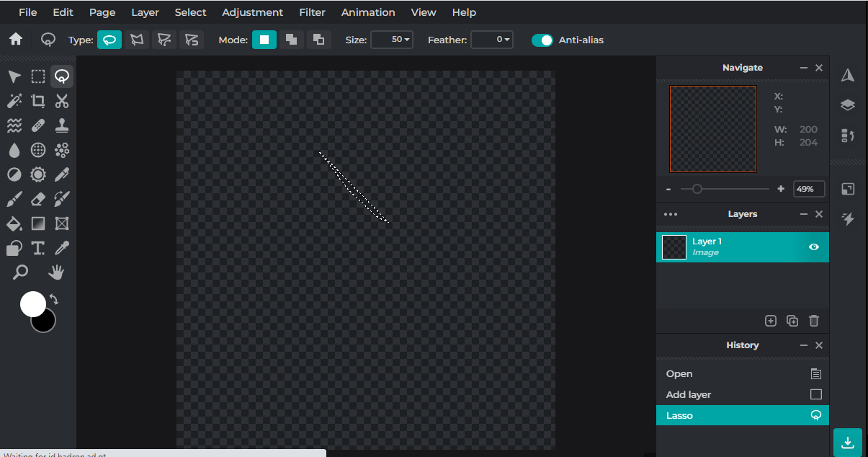Click the Navigate zoom slider
This screenshot has width=868, height=457.
point(725,189)
